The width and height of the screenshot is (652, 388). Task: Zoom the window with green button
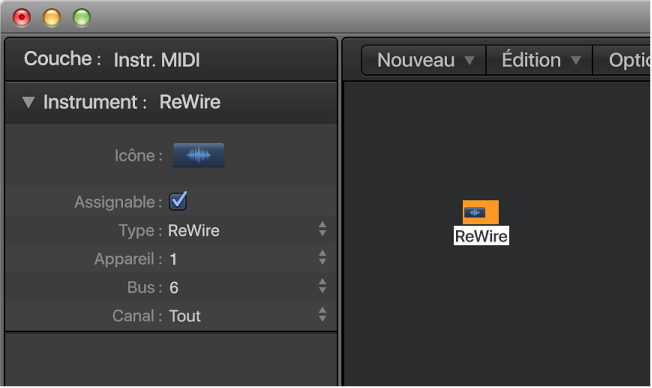coord(82,18)
